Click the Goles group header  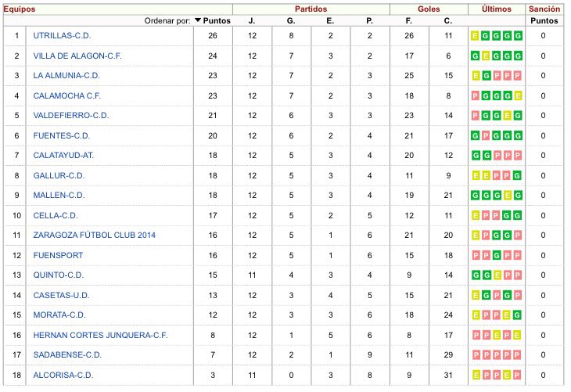click(x=429, y=9)
